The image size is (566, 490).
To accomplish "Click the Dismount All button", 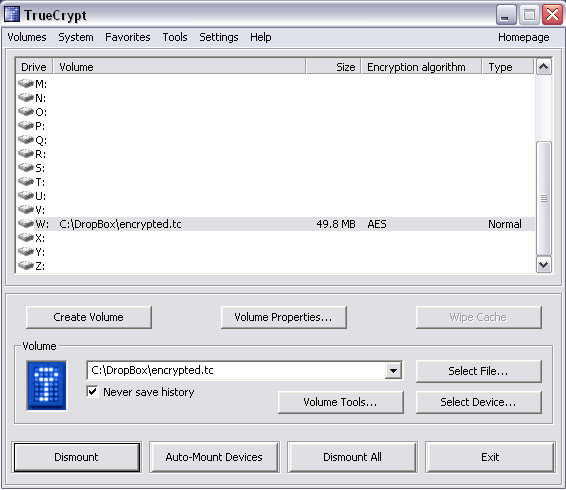I will (x=352, y=457).
